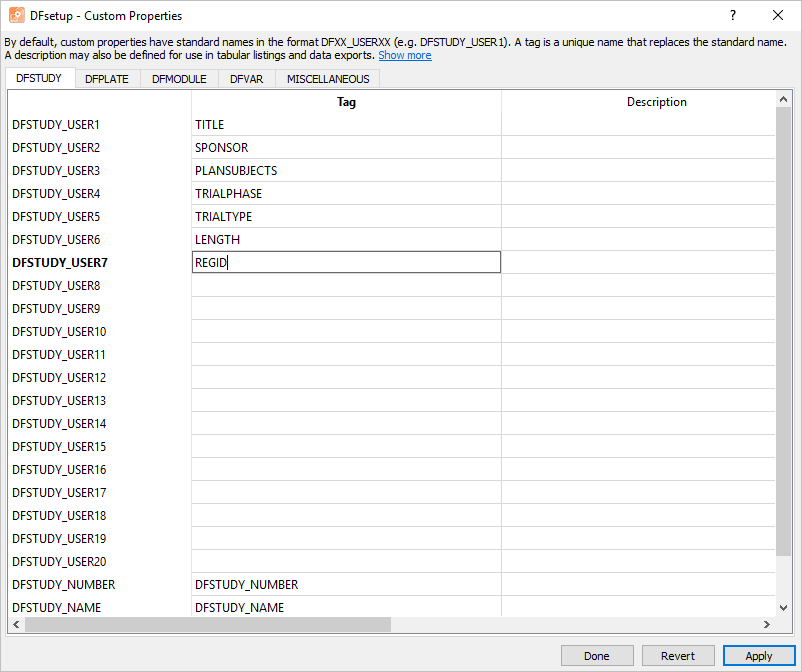This screenshot has height=672, width=802.
Task: Click the vertical scrollbar thumb
Action: point(783,331)
